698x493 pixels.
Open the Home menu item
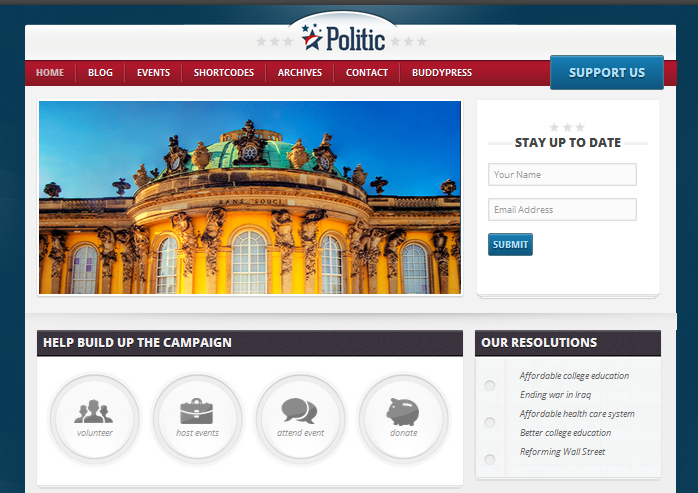tap(50, 73)
